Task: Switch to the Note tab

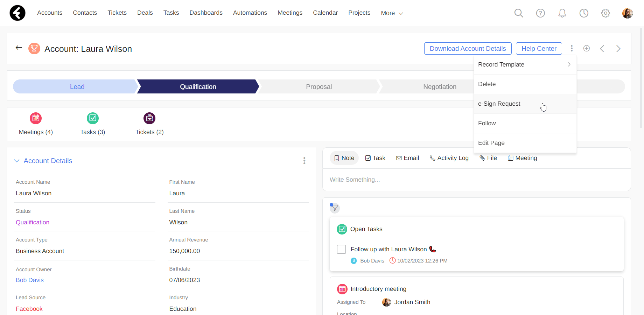Action: click(344, 158)
